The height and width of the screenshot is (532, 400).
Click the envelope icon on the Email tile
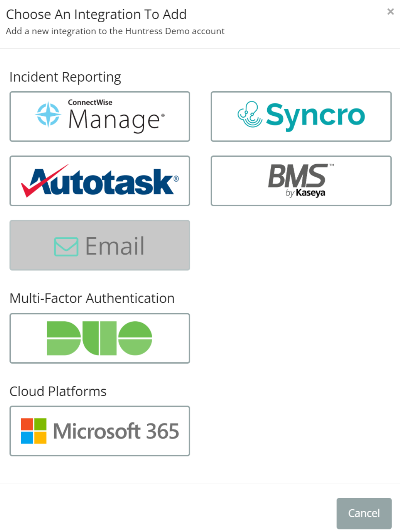point(66,245)
